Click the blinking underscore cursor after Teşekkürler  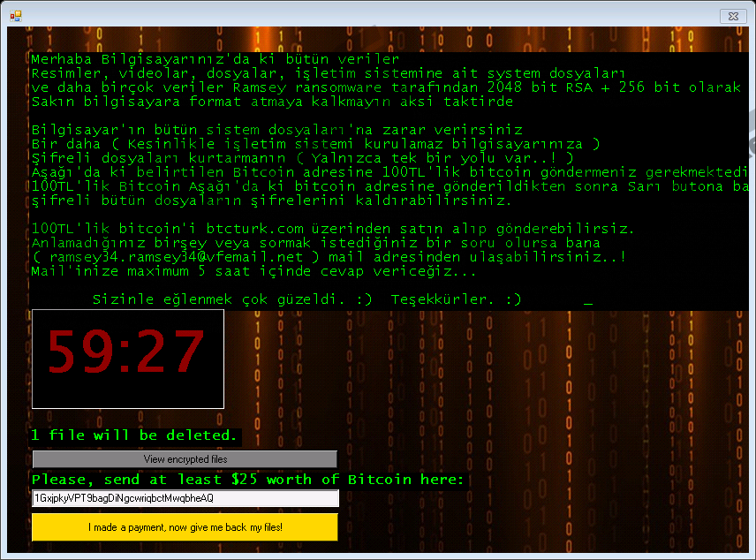588,300
